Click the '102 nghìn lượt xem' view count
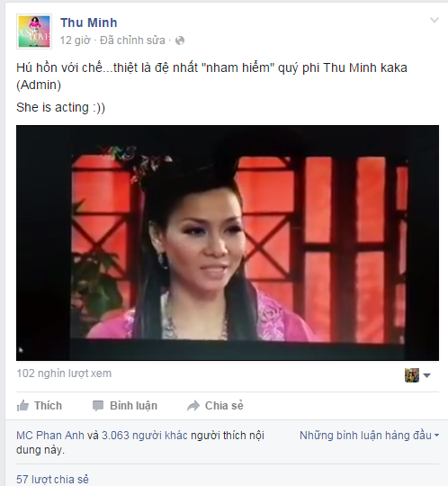 (x=64, y=373)
